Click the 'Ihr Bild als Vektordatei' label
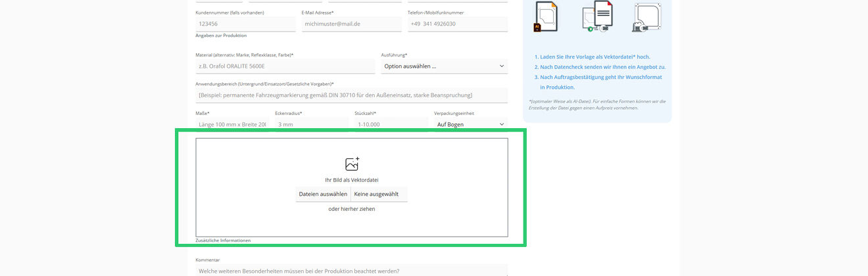 click(352, 180)
